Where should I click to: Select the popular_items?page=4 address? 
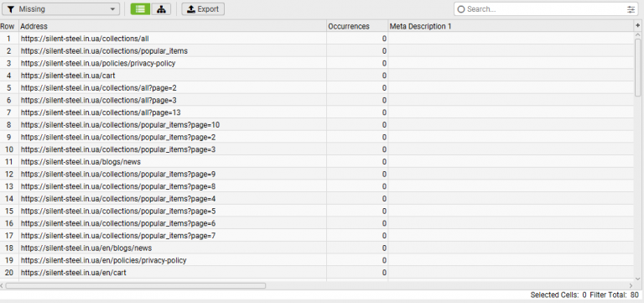[118, 199]
